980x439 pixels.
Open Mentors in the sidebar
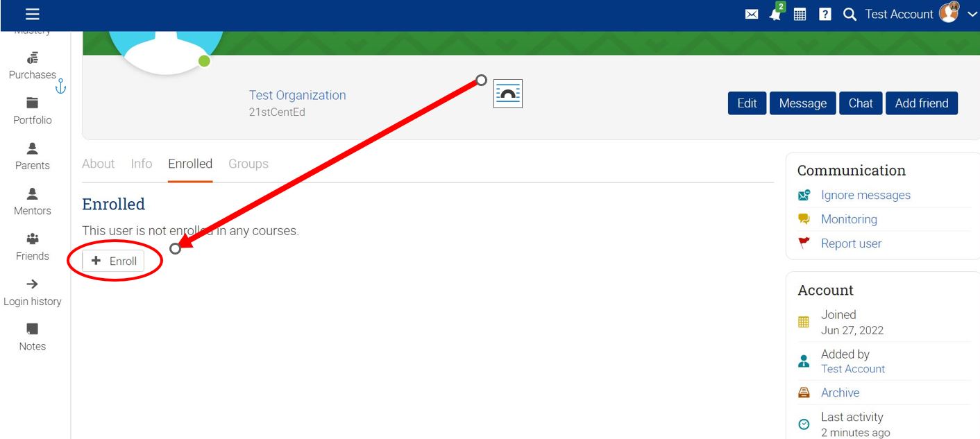pyautogui.click(x=33, y=202)
